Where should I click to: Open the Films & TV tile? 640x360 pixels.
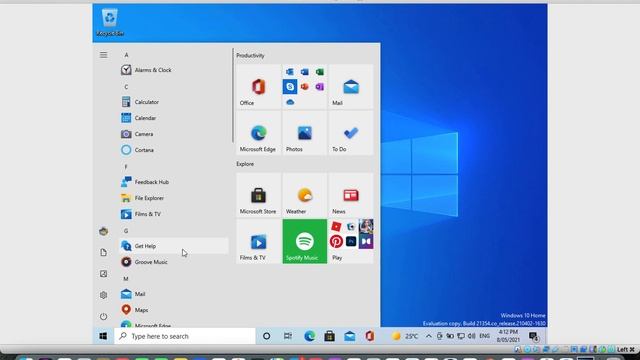click(x=258, y=241)
